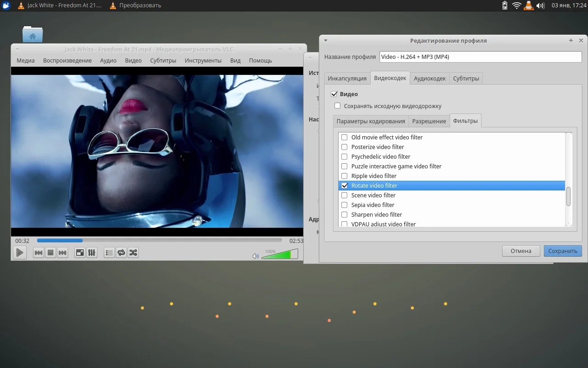Image resolution: width=588 pixels, height=368 pixels.
Task: Show the playlist view
Action: [109, 253]
